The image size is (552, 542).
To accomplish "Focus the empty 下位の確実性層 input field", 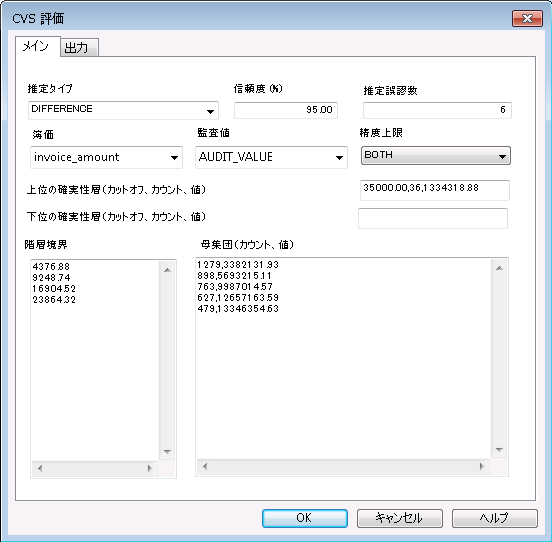I will pos(433,218).
